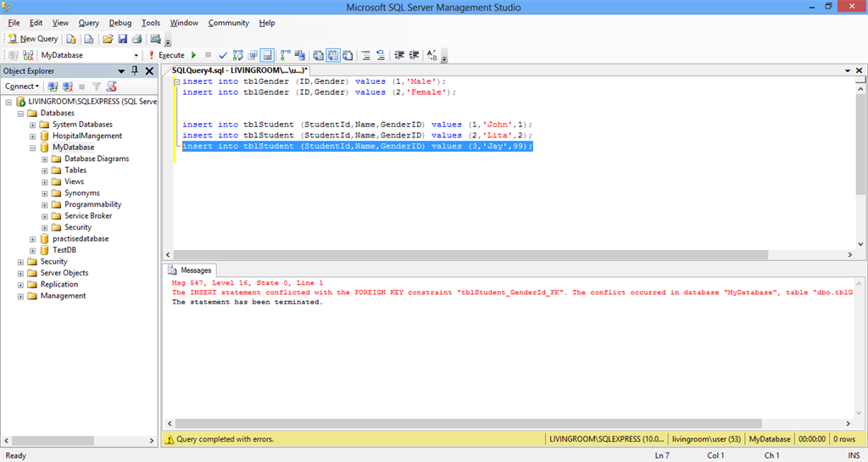Click the Comment out selected lines icon

point(365,55)
